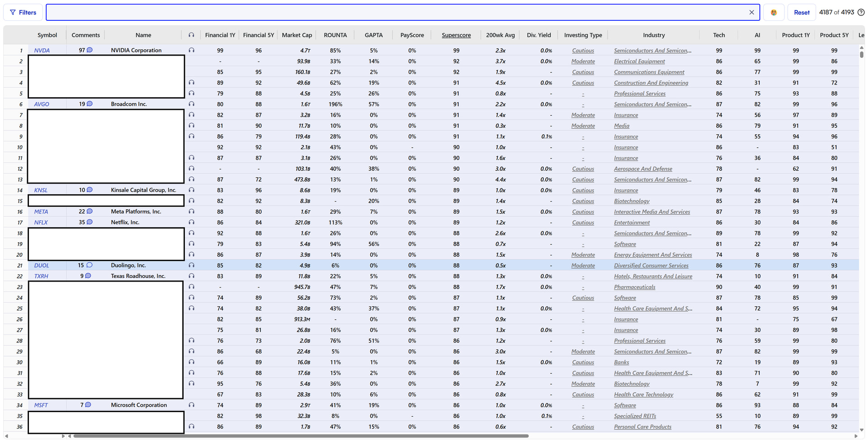The image size is (868, 442).
Task: Open the Filters panel
Action: [x=23, y=13]
